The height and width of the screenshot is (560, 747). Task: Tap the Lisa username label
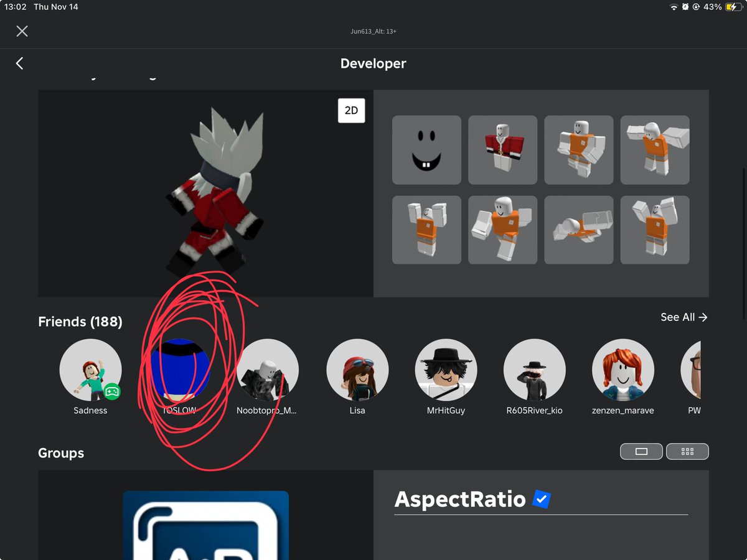[x=357, y=411]
